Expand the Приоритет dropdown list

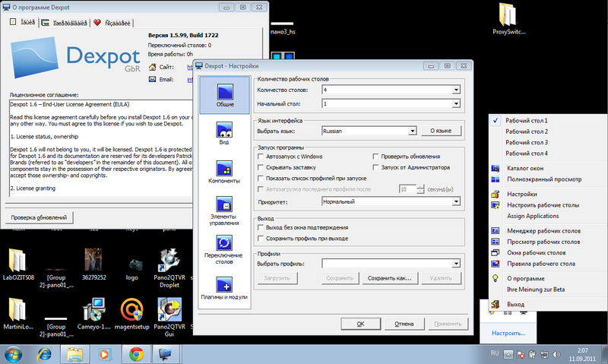pyautogui.click(x=455, y=201)
